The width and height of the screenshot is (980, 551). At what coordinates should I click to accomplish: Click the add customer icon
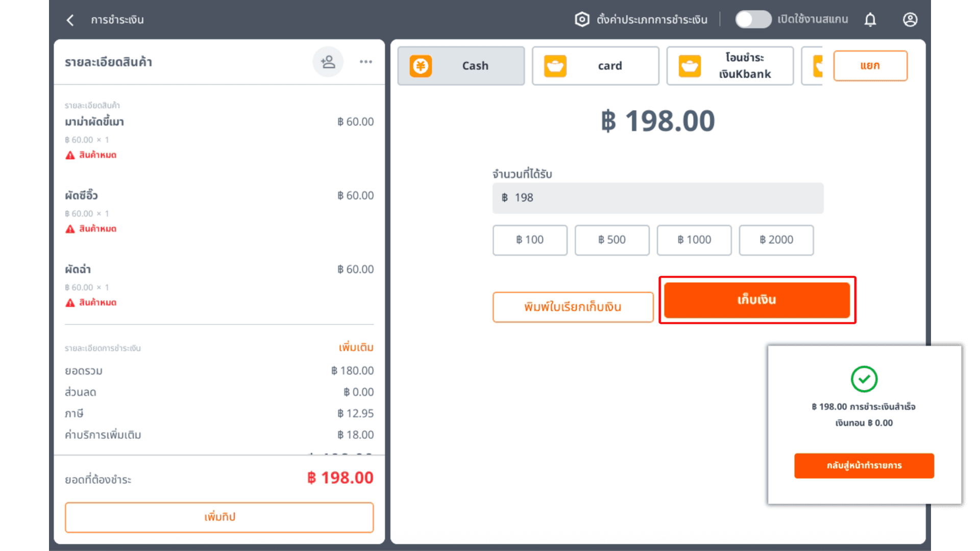click(328, 62)
